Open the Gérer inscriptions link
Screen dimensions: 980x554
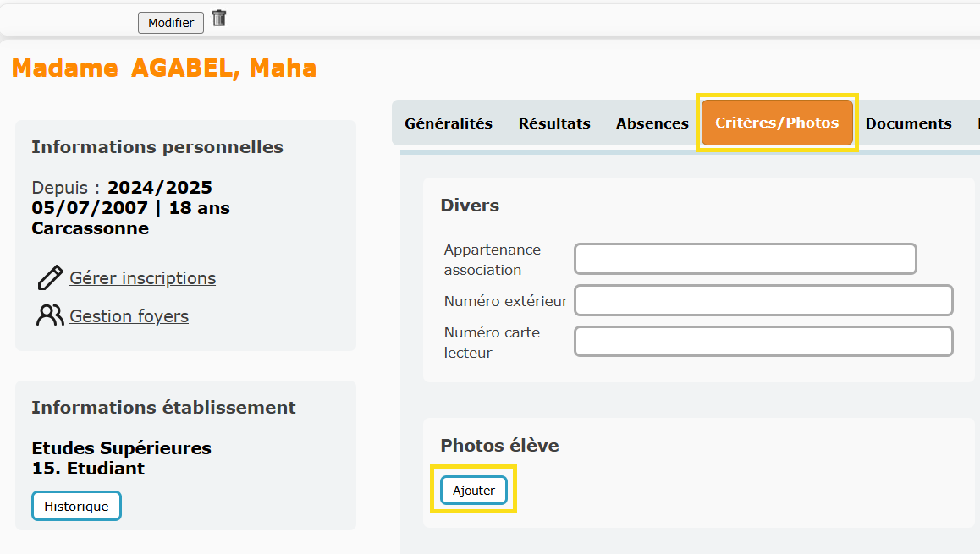(x=142, y=278)
